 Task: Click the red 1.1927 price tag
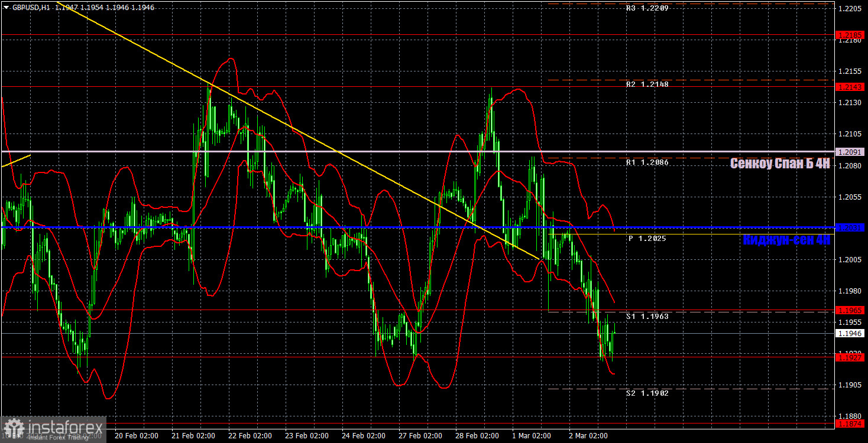point(851,357)
